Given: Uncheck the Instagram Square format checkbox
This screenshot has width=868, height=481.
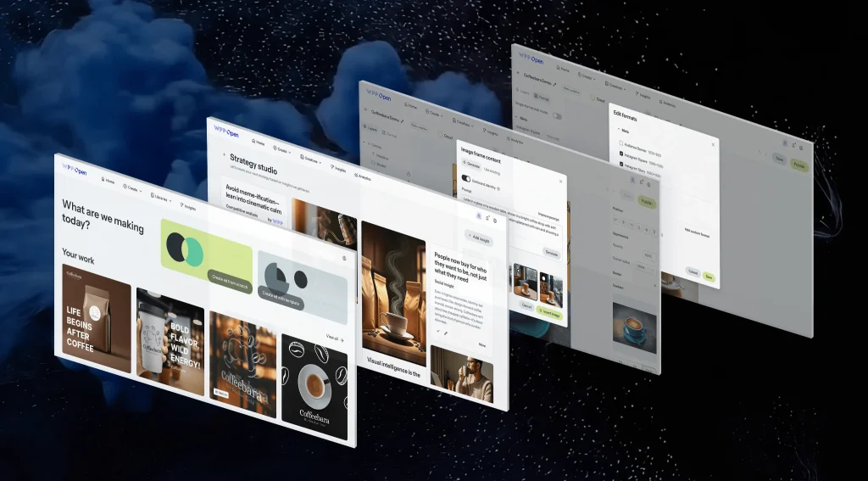Looking at the screenshot, I should coord(621,155).
